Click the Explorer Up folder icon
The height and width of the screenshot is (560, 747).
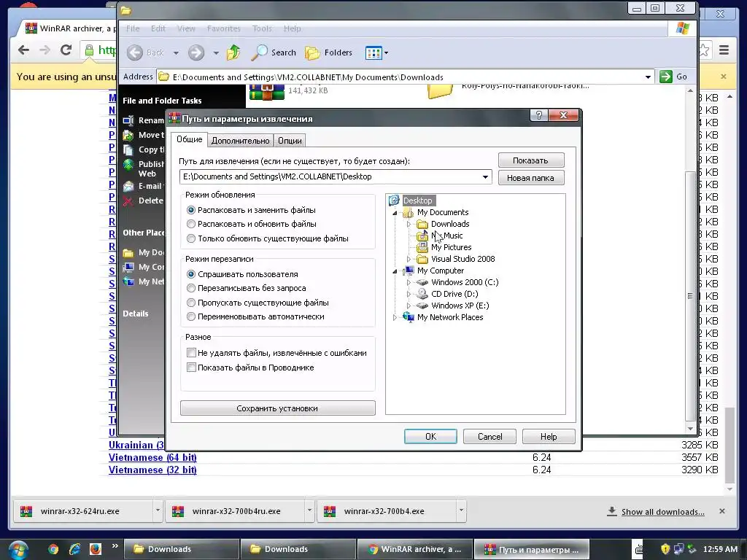[233, 52]
